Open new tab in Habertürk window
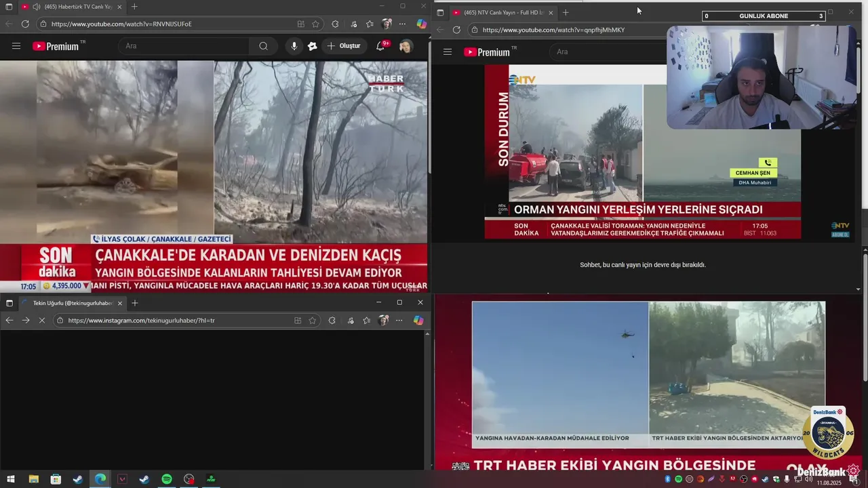 [134, 7]
